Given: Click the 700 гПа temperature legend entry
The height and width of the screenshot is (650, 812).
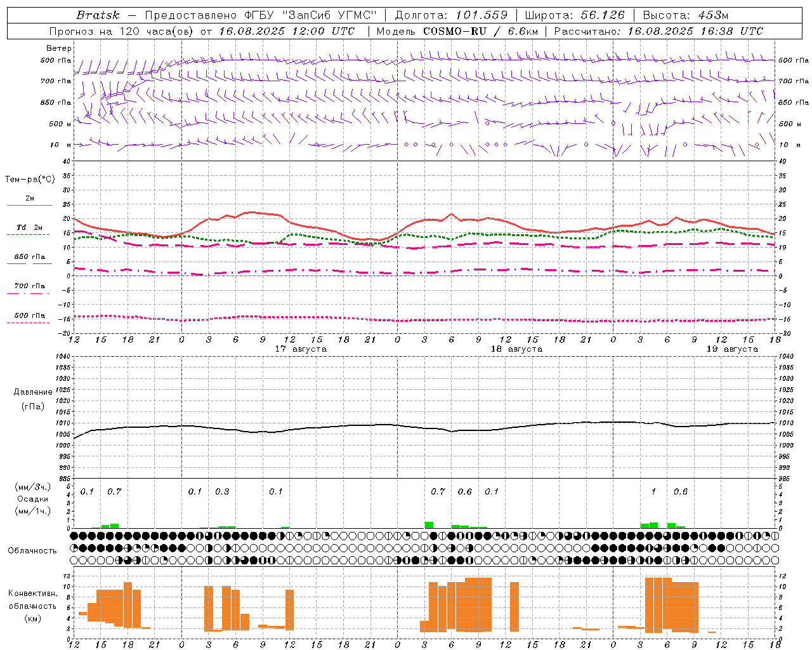Looking at the screenshot, I should click(x=30, y=286).
